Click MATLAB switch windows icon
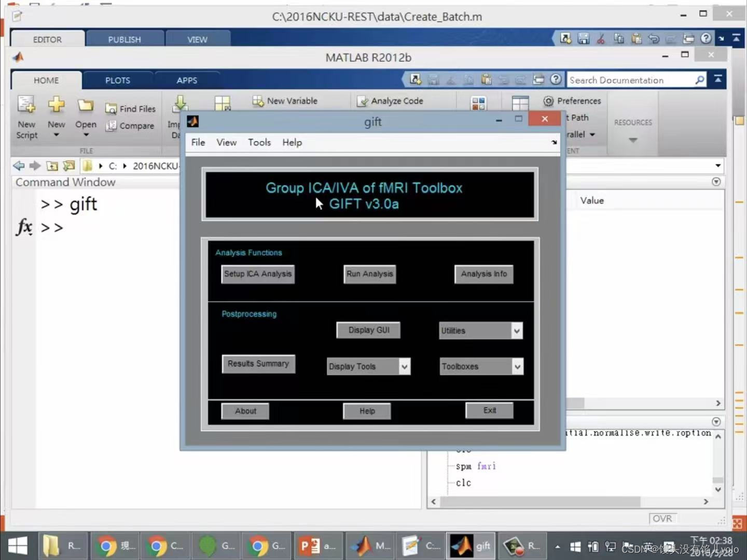 538,79
